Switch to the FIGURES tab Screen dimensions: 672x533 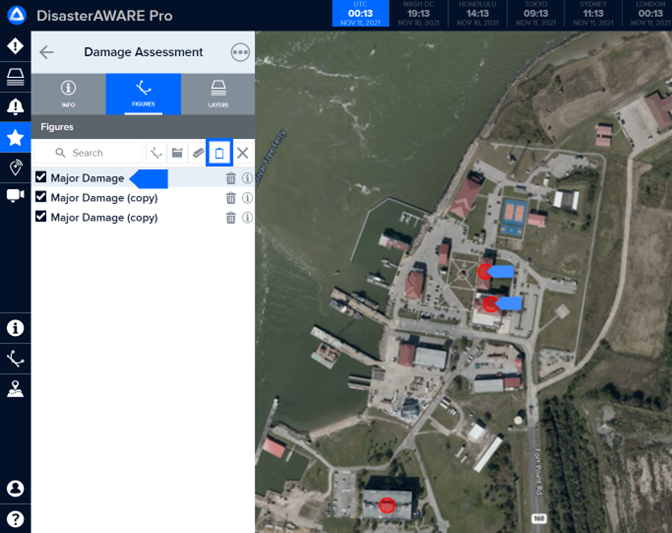coord(143,94)
